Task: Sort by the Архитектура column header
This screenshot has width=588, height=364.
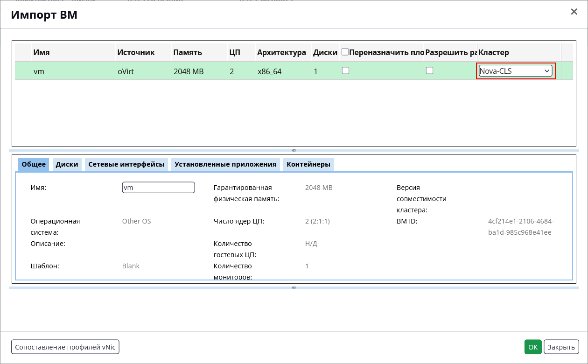Action: tap(284, 52)
